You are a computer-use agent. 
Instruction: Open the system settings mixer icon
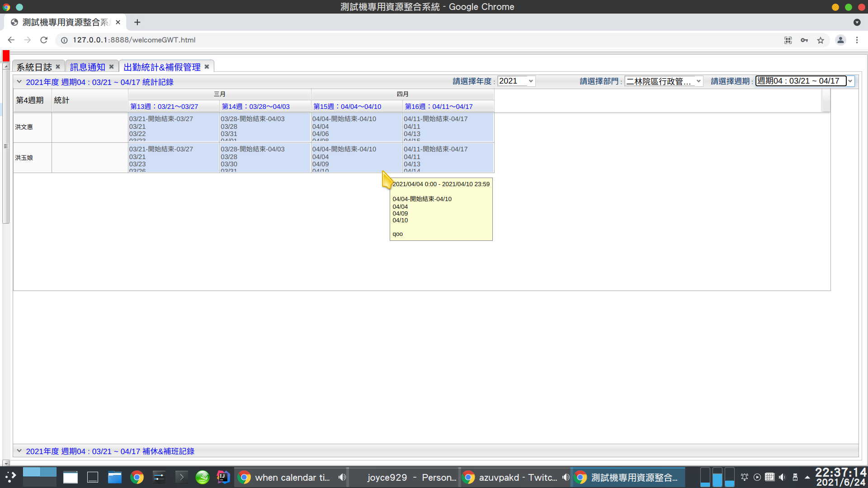(159, 477)
